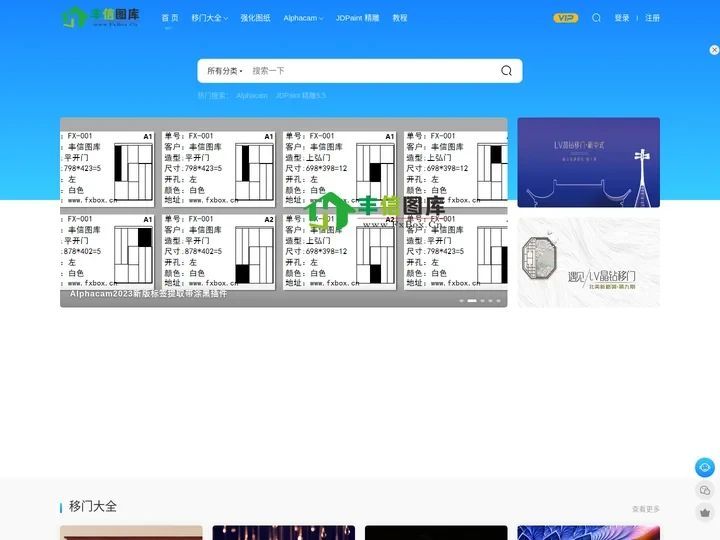
Task: Open 所有分类 category dropdown in search bar
Action: click(225, 71)
